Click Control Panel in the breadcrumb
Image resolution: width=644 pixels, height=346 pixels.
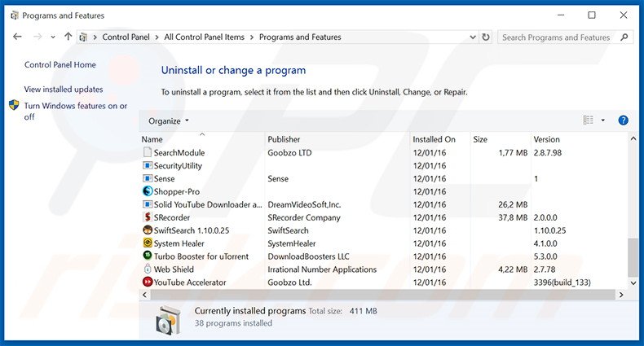click(x=126, y=37)
